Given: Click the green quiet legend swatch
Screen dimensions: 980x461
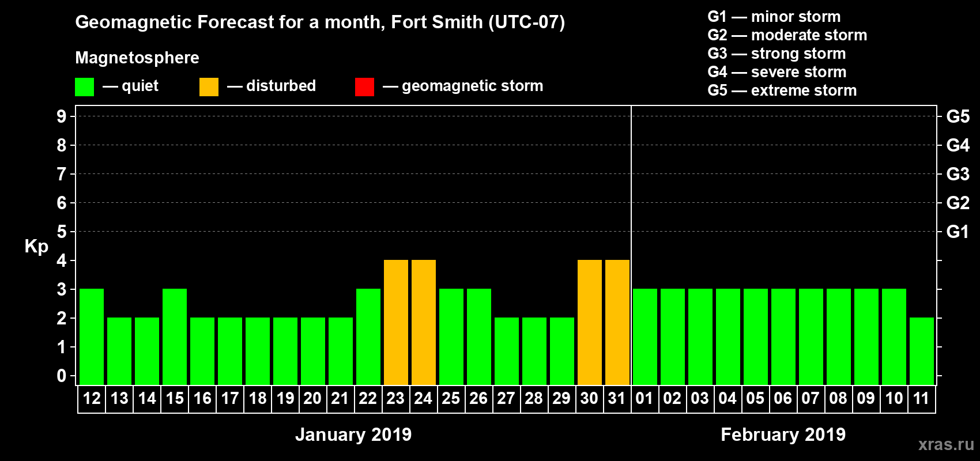Looking at the screenshot, I should click(84, 87).
